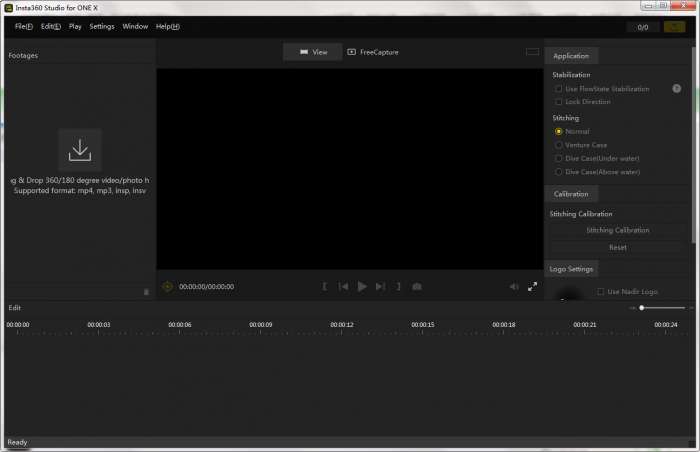Screen dimensions: 700x452
Task: Open the FlowState Stabilization help icon
Action: coord(676,89)
